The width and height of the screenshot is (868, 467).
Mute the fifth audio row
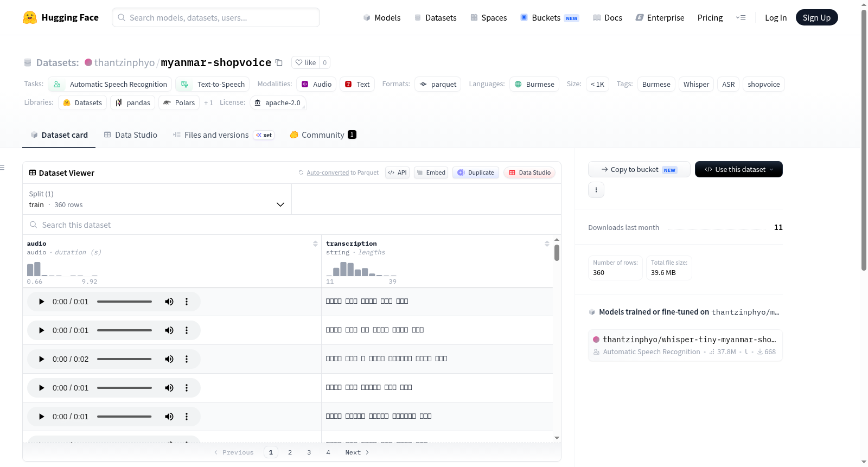click(x=169, y=417)
